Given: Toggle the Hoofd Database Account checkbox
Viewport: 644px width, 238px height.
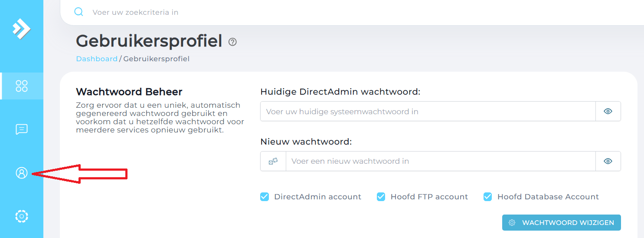Looking at the screenshot, I should [x=487, y=197].
